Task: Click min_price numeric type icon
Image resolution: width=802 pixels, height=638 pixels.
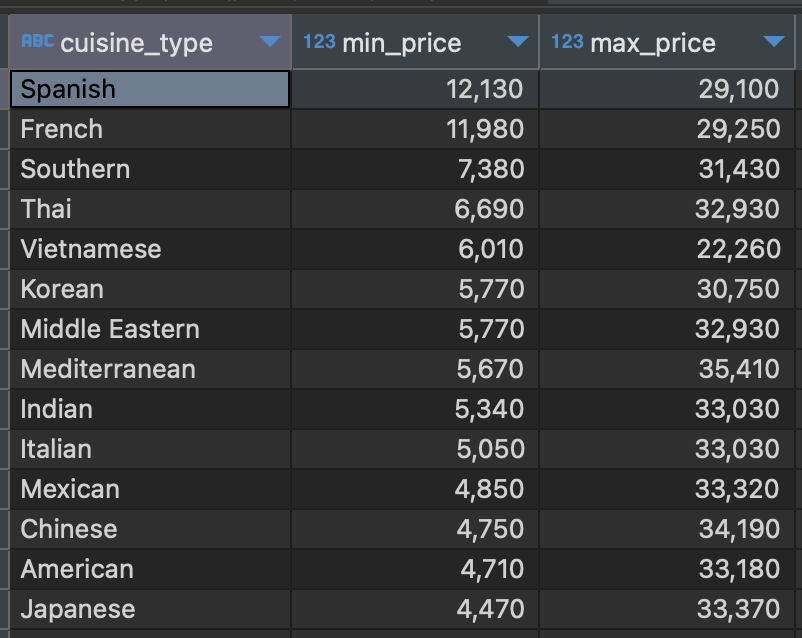Action: click(319, 42)
